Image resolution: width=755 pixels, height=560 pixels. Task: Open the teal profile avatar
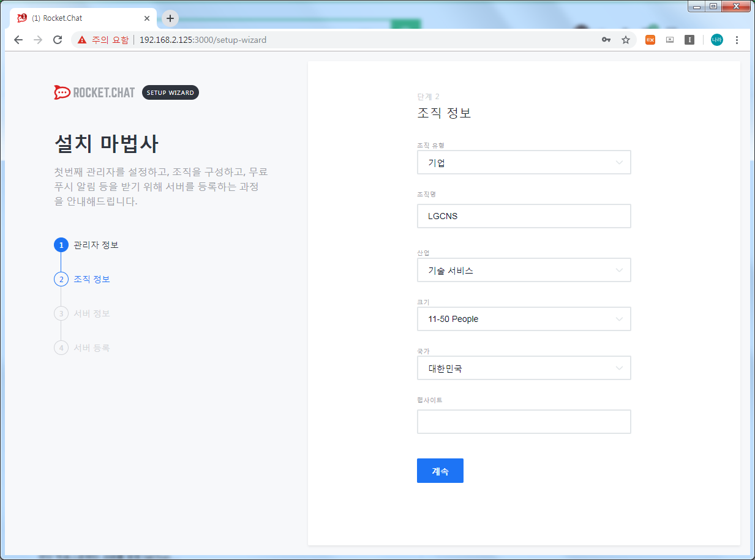[x=716, y=40]
